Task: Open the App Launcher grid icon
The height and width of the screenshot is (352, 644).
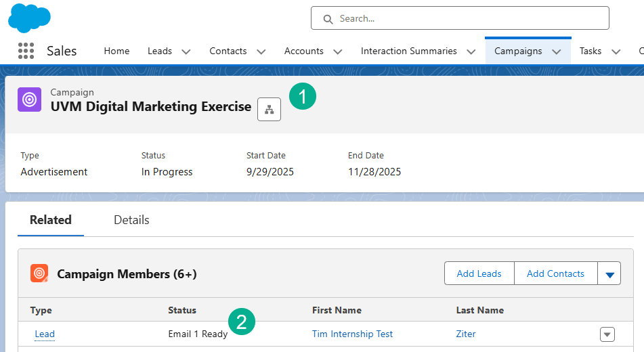Action: [26, 51]
